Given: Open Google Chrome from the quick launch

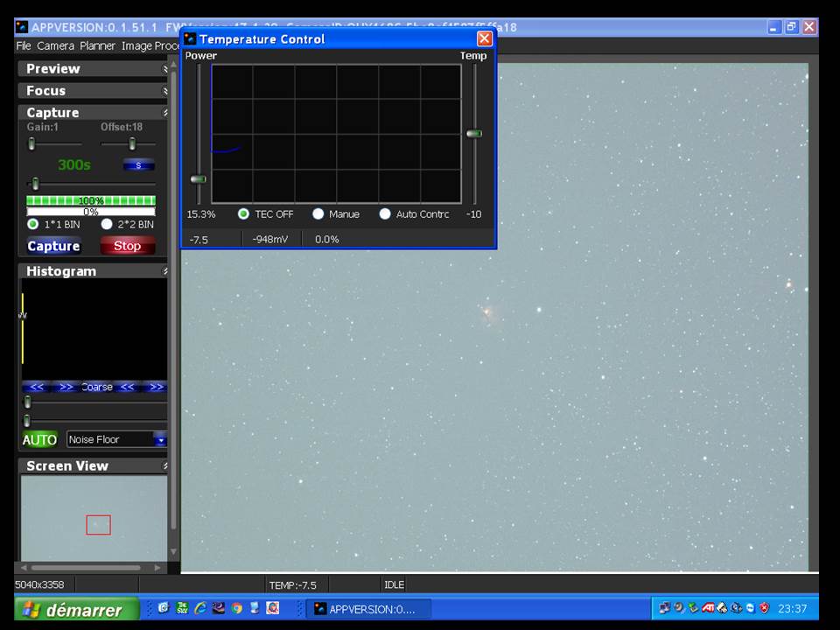Looking at the screenshot, I should (x=236, y=608).
